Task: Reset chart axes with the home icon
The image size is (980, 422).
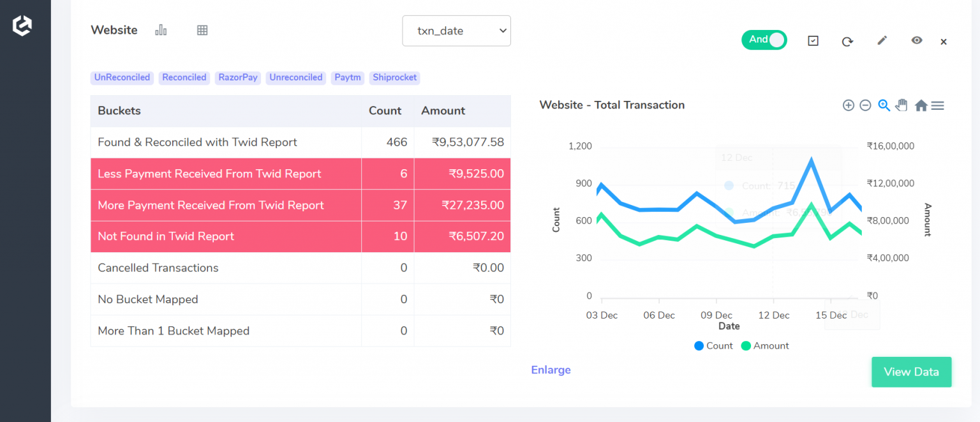Action: click(921, 105)
